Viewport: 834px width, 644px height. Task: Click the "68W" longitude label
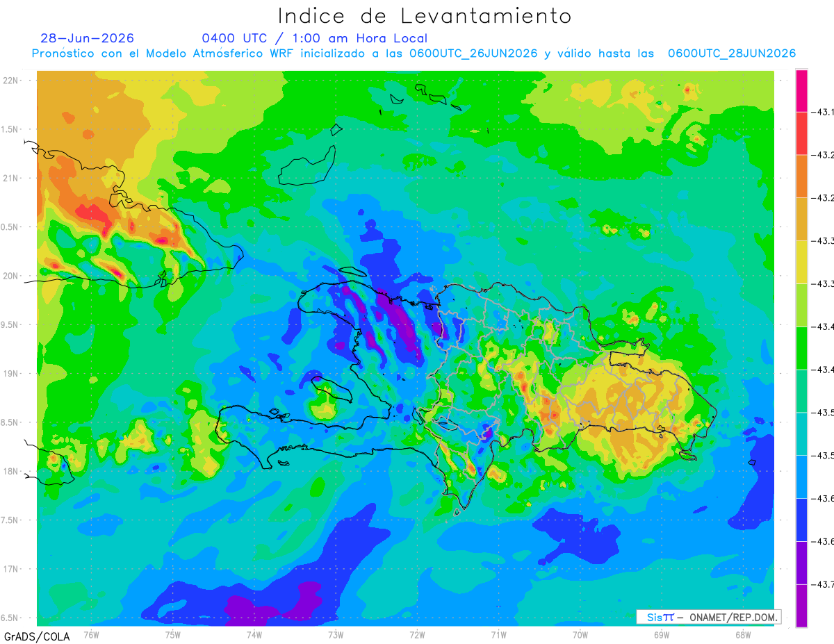point(742,634)
